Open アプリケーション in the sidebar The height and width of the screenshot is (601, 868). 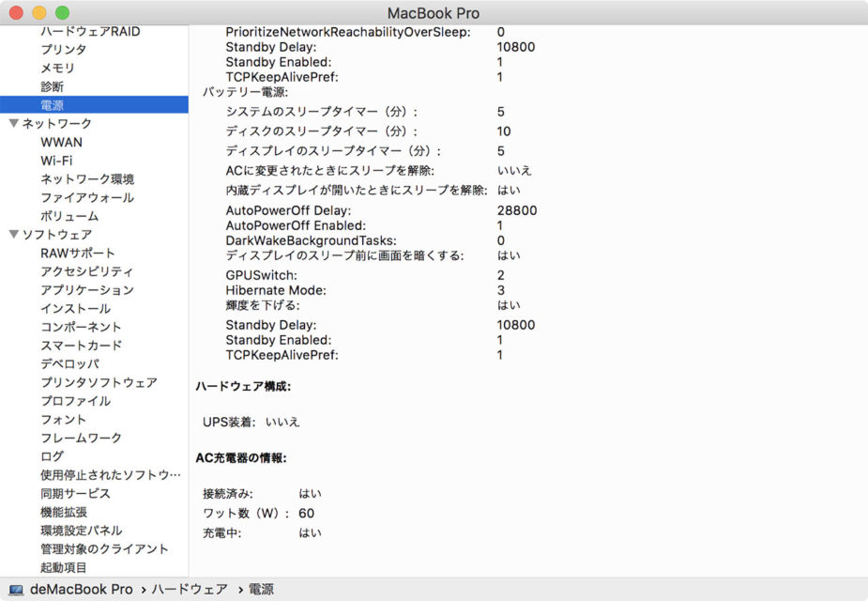click(x=87, y=289)
